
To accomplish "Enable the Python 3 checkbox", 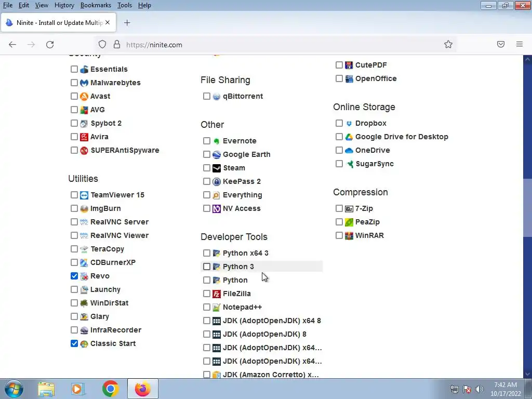I will click(207, 267).
